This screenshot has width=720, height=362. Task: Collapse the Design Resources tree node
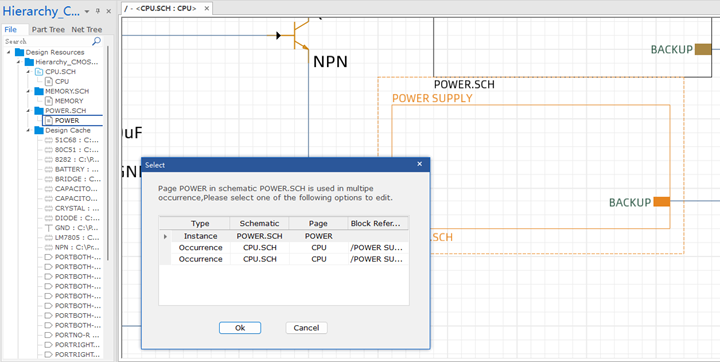9,52
